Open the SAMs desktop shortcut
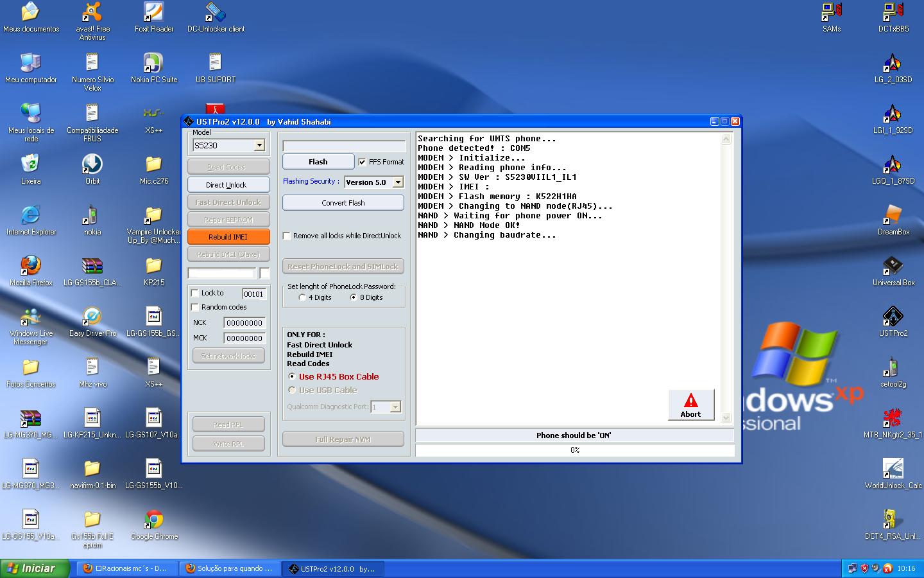The image size is (924, 578). click(832, 17)
